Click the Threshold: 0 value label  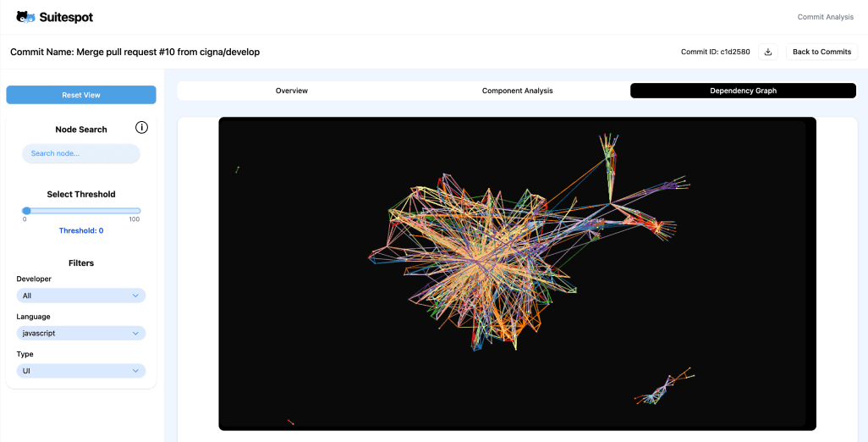pyautogui.click(x=81, y=230)
